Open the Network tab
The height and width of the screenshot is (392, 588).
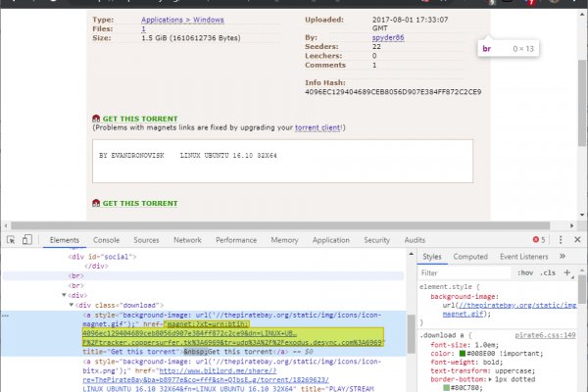coord(187,239)
